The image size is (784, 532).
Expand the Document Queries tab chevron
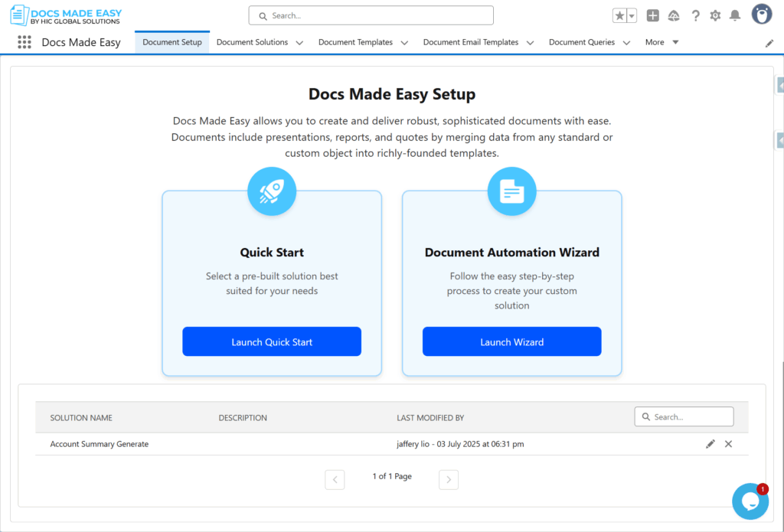(626, 43)
